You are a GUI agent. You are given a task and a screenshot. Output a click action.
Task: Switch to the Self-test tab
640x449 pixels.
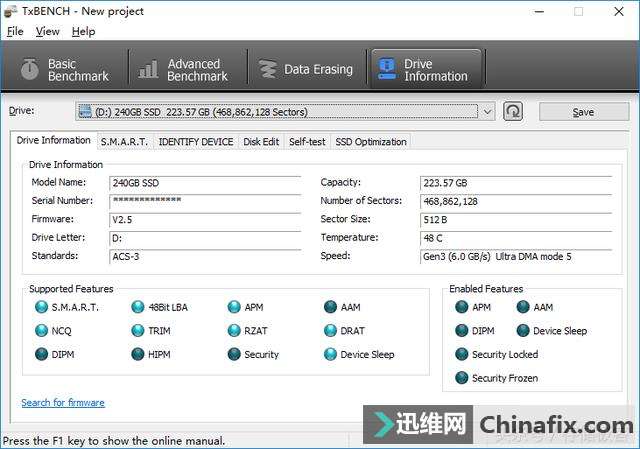tap(307, 142)
